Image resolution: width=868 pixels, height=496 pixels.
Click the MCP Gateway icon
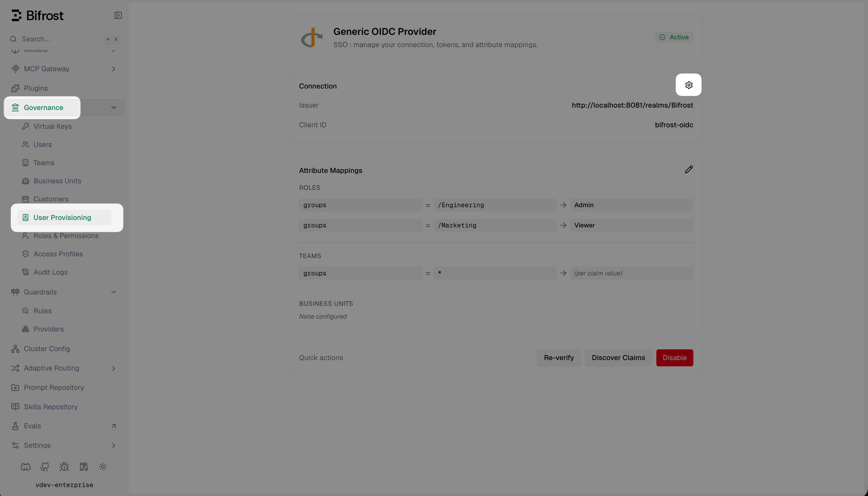point(15,69)
